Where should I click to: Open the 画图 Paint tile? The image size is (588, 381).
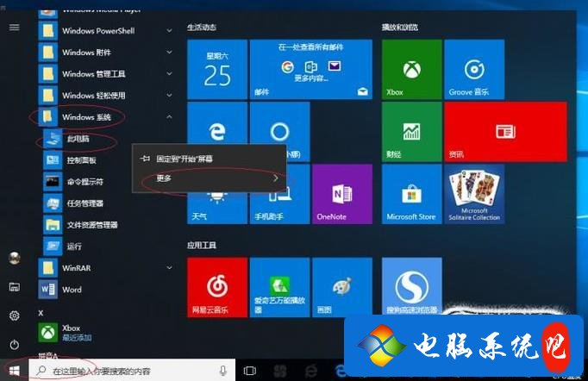point(342,287)
